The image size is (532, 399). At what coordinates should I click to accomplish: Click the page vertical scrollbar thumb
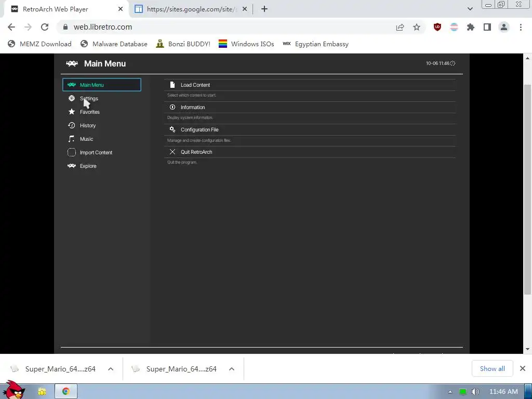click(528, 189)
